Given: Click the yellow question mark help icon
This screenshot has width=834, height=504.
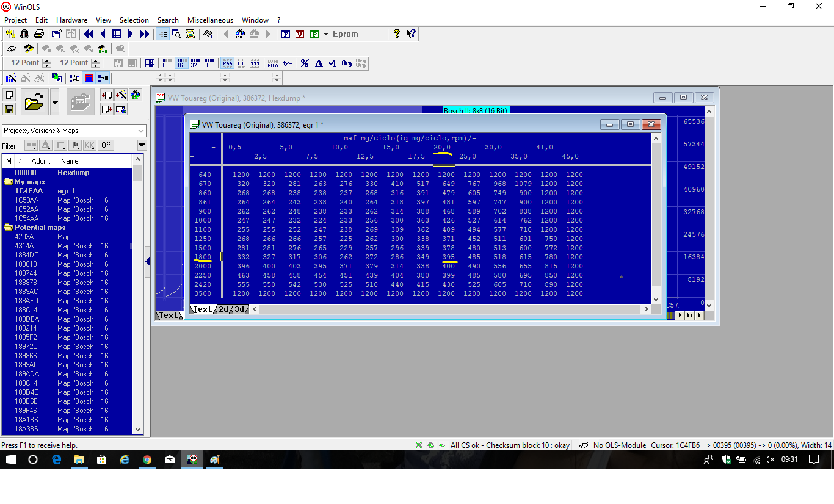Looking at the screenshot, I should (x=397, y=34).
